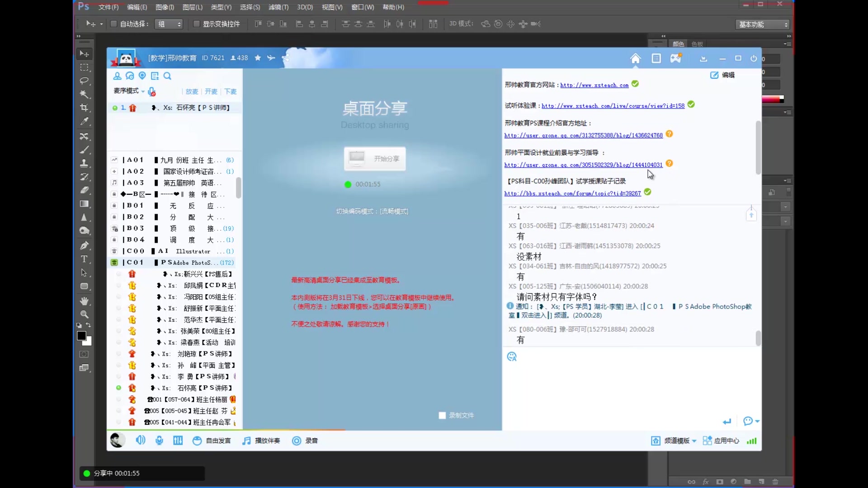Switch to the 色板 tab

click(x=697, y=43)
